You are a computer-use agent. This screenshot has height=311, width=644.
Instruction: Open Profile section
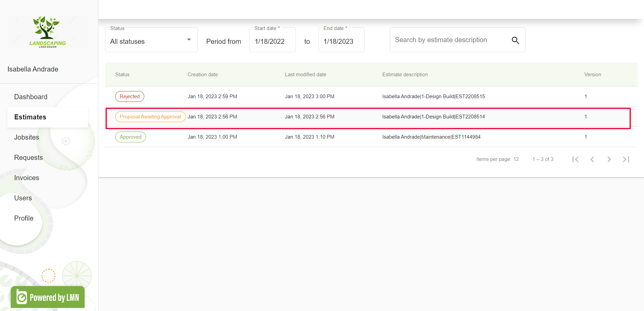pos(24,218)
